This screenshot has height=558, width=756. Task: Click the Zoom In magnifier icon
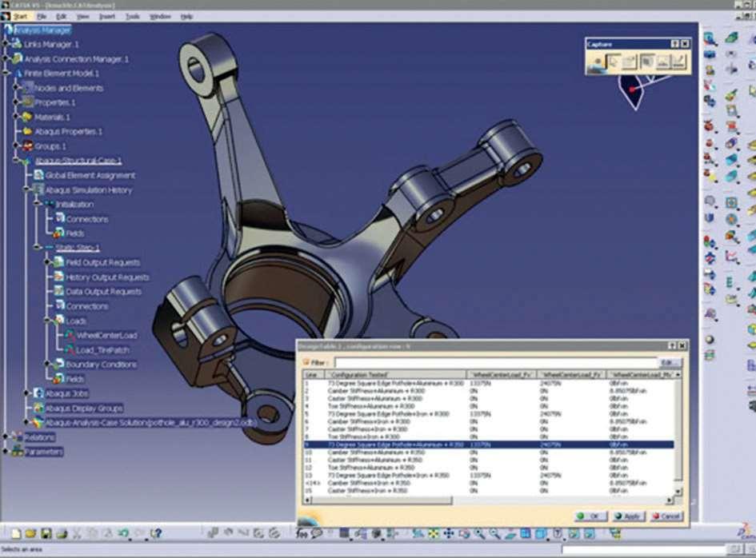[479, 533]
